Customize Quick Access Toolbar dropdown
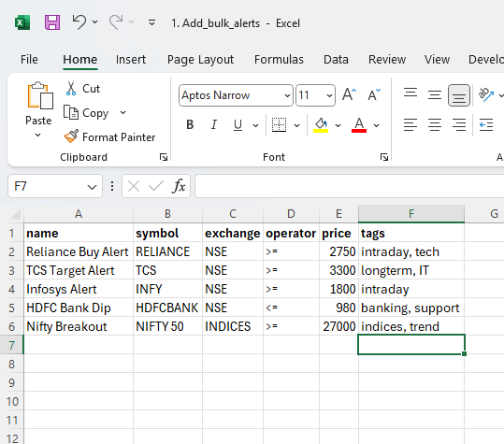This screenshot has height=444, width=504. point(151,22)
